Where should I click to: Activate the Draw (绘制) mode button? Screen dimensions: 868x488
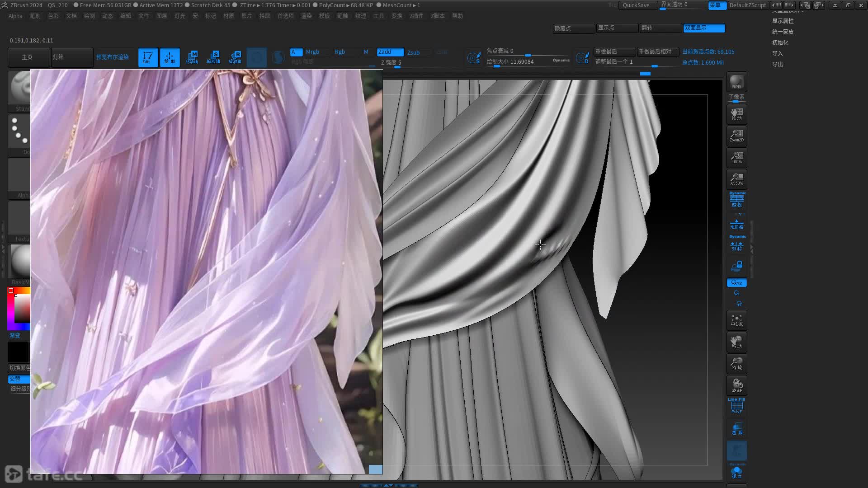tap(170, 57)
